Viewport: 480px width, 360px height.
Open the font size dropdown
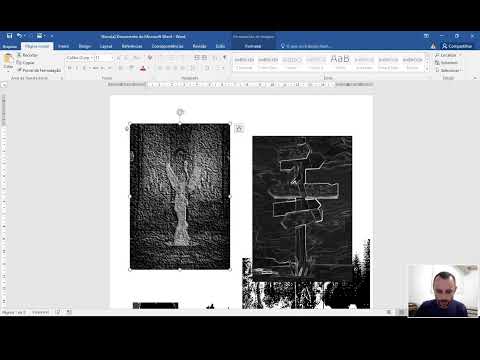coord(112,58)
